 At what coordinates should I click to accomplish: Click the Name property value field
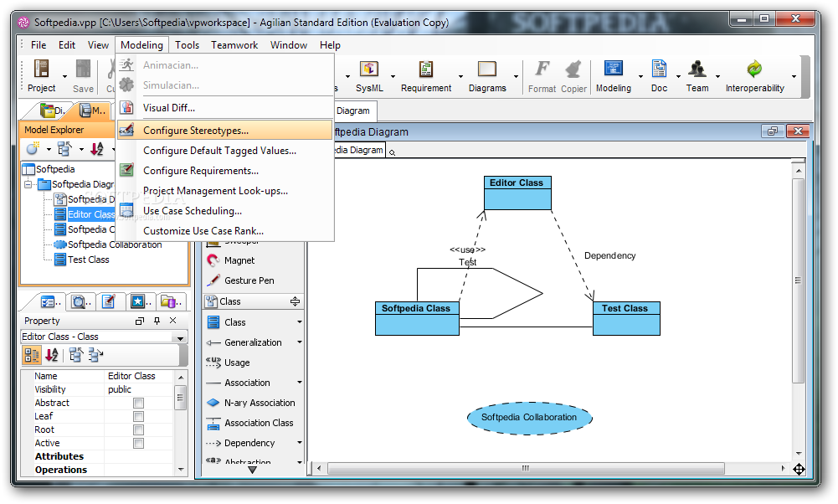click(x=139, y=376)
